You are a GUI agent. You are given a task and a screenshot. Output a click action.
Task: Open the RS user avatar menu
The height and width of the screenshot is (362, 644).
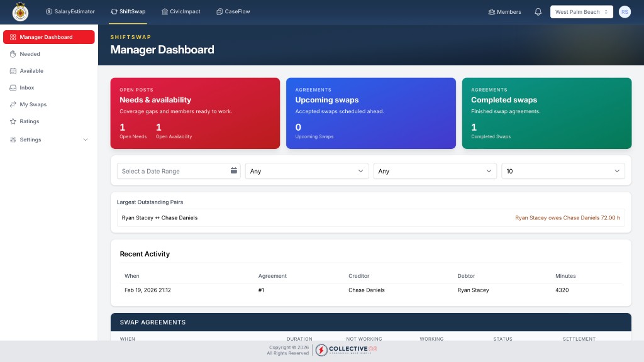625,12
